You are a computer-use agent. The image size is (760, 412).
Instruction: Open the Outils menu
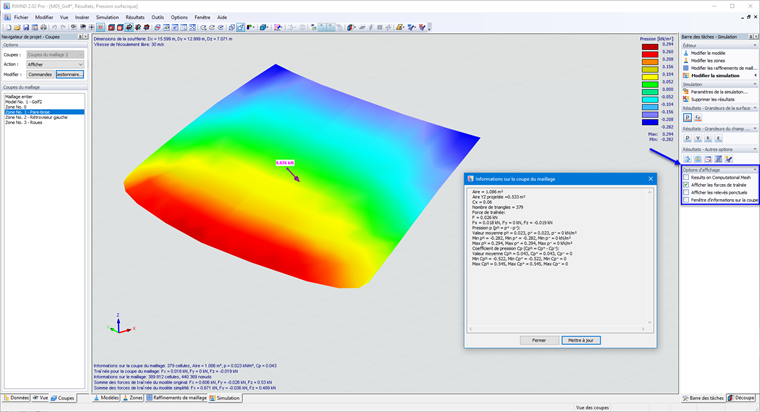tap(158, 17)
